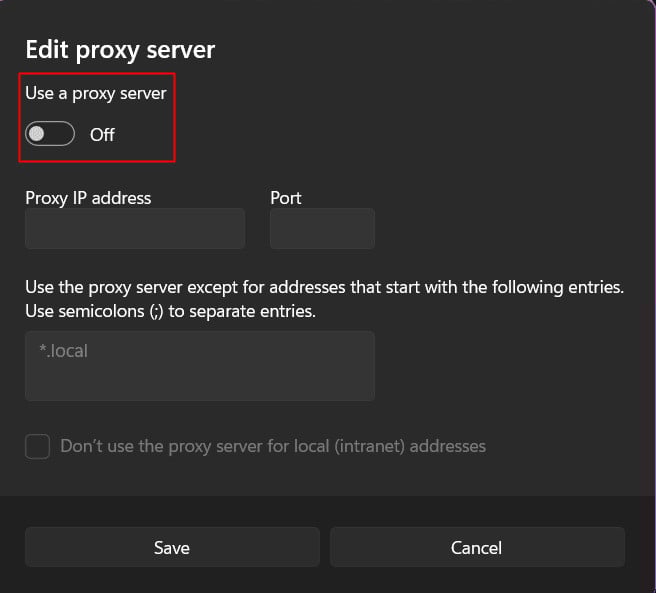Click the Off status text
This screenshot has height=593, width=656.
[x=102, y=135]
